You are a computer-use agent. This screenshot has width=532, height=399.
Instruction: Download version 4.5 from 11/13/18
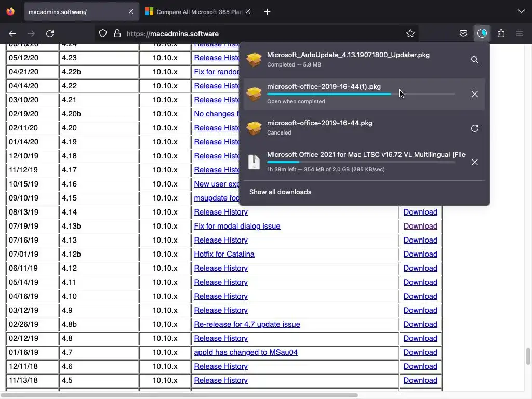click(420, 380)
